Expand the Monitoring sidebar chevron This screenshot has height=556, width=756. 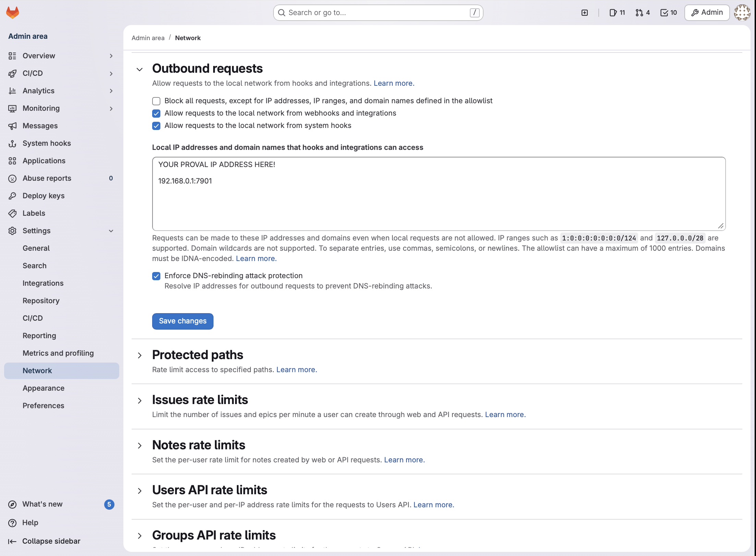coord(111,108)
